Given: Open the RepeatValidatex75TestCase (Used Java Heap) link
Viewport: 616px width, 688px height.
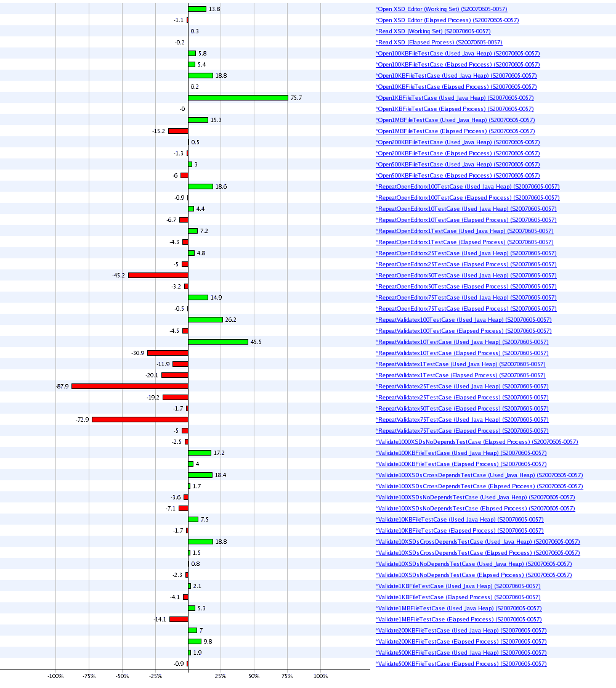Looking at the screenshot, I should 461,420.
